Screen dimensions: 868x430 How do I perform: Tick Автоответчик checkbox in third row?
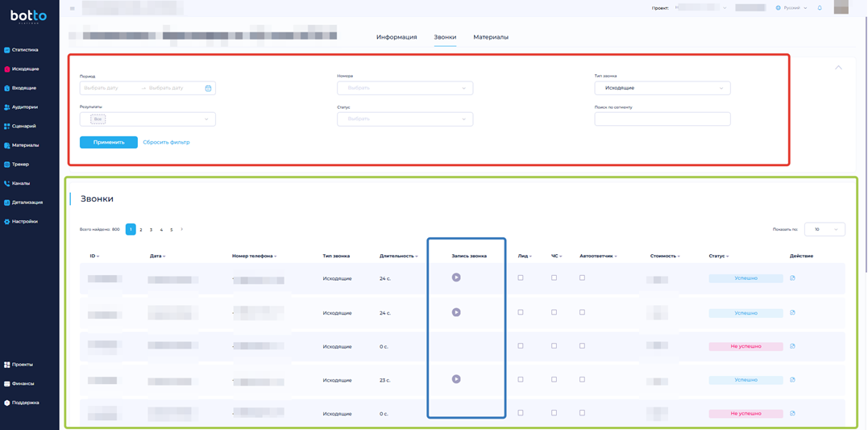click(x=582, y=346)
